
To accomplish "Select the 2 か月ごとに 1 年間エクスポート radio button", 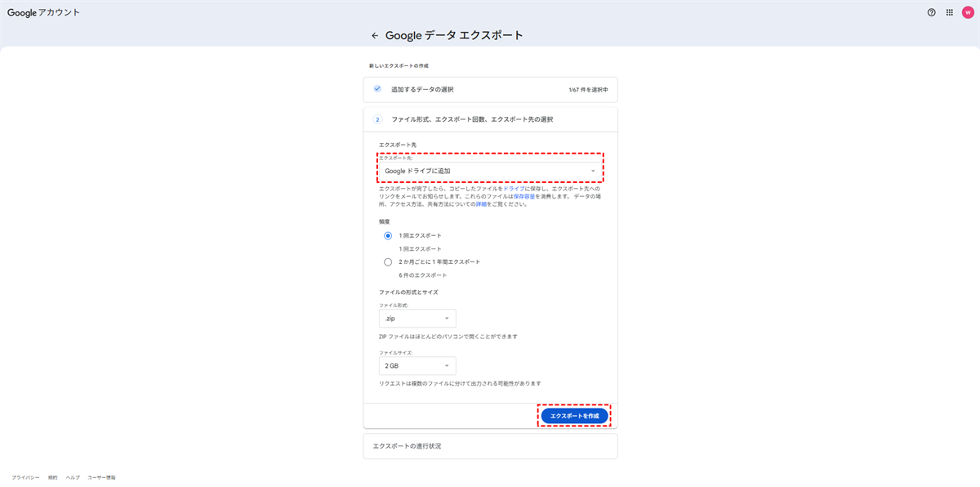I will tap(388, 262).
